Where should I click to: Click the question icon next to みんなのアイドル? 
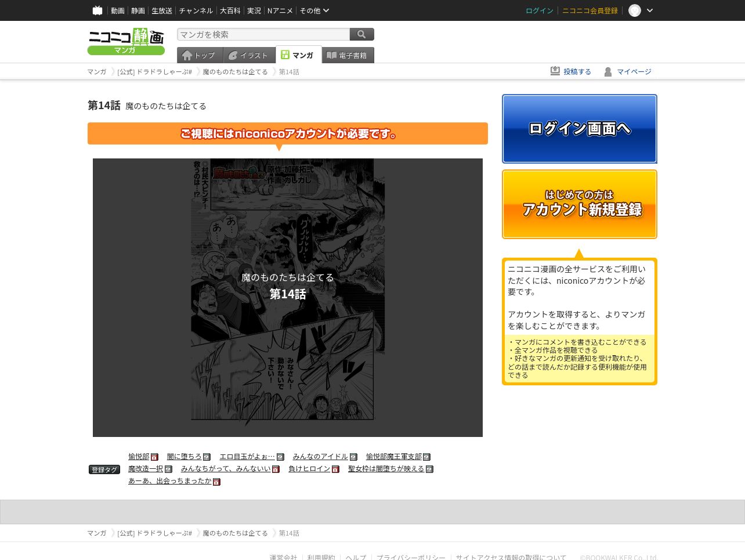click(354, 457)
